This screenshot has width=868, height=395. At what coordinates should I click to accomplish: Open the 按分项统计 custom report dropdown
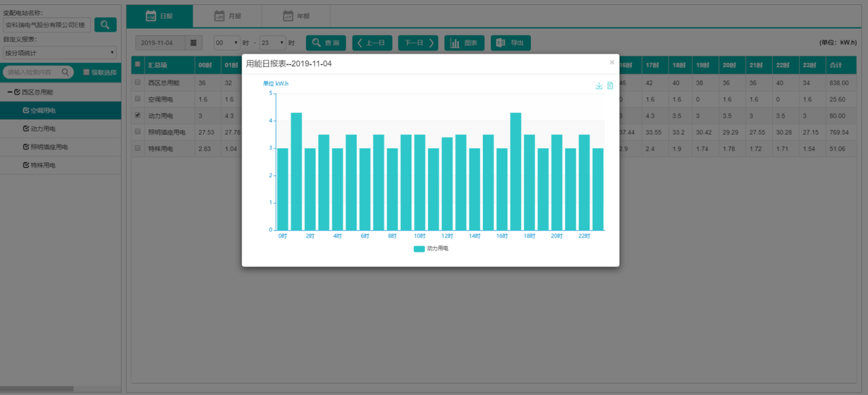60,53
